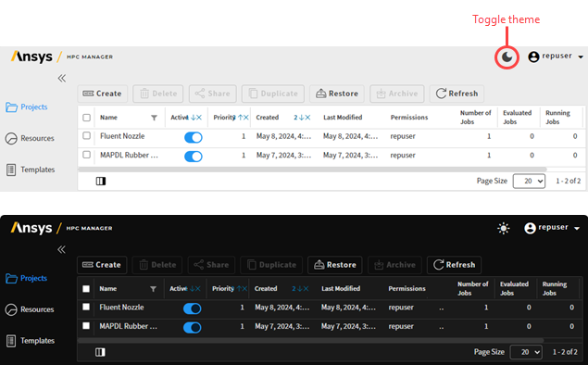Click Running Jobs header, light view
This screenshot has width=588, height=365.
[x=557, y=118]
